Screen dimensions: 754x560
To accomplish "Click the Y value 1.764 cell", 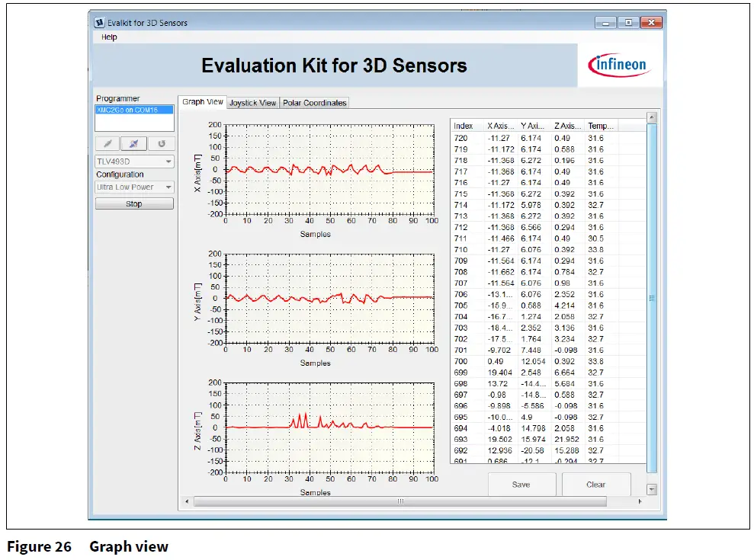I will [531, 339].
